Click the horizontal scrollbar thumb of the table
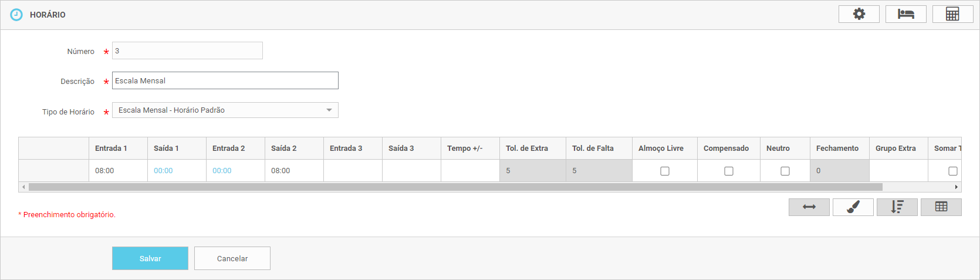Screen dimensions: 980x280 [x=455, y=187]
